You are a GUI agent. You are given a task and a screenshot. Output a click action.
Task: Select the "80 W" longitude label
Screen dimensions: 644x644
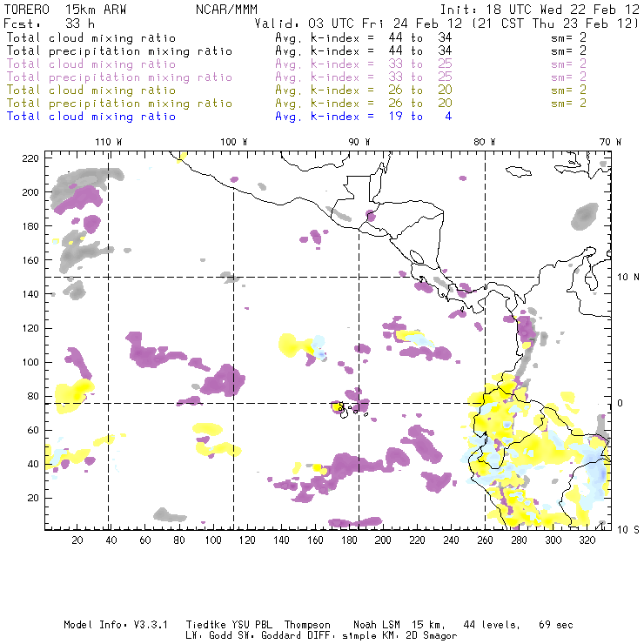(x=485, y=142)
